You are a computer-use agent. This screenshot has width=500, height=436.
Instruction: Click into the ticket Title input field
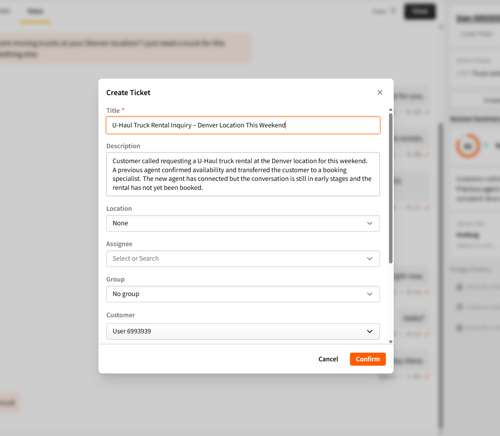pos(243,125)
